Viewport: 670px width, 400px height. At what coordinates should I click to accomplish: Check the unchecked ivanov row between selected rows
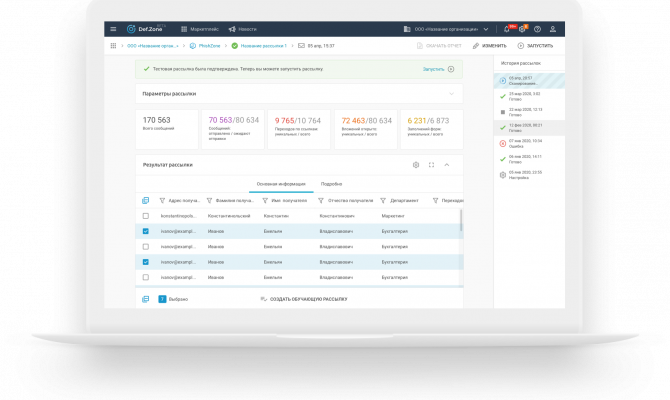click(146, 247)
